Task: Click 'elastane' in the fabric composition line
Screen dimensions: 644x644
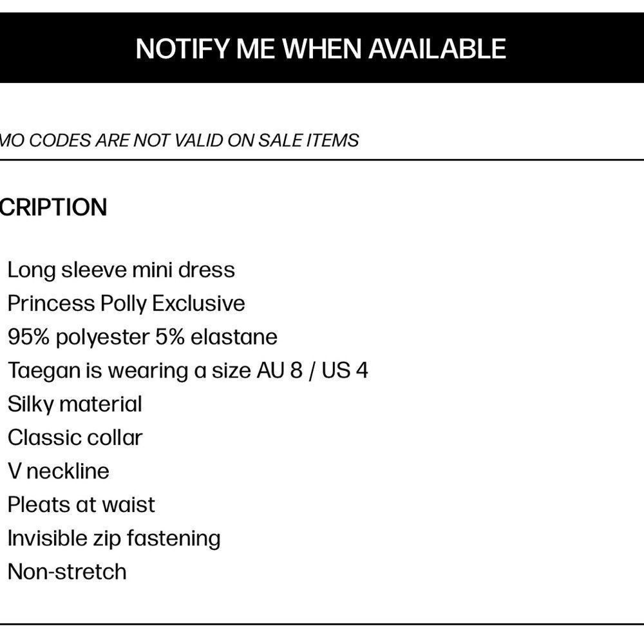Action: (234, 337)
